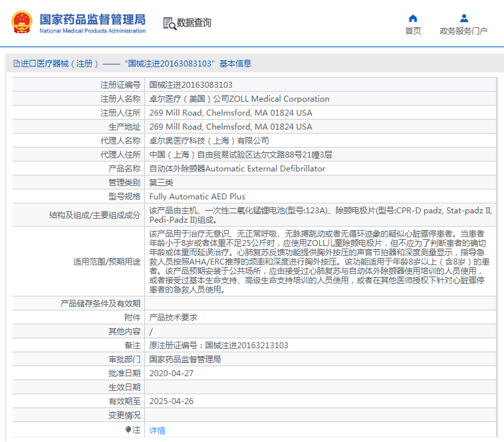Click the 首页 home icon
504x442 pixels.
tap(413, 19)
